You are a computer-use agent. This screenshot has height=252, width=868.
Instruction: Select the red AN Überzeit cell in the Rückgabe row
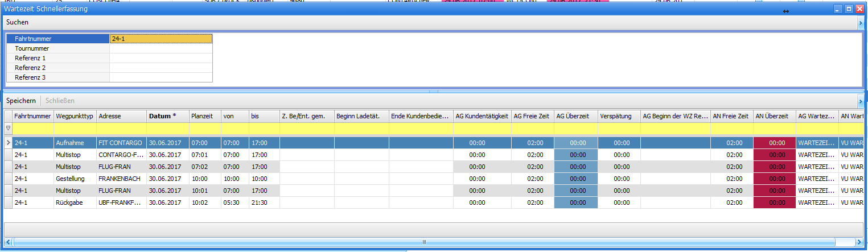(x=775, y=203)
